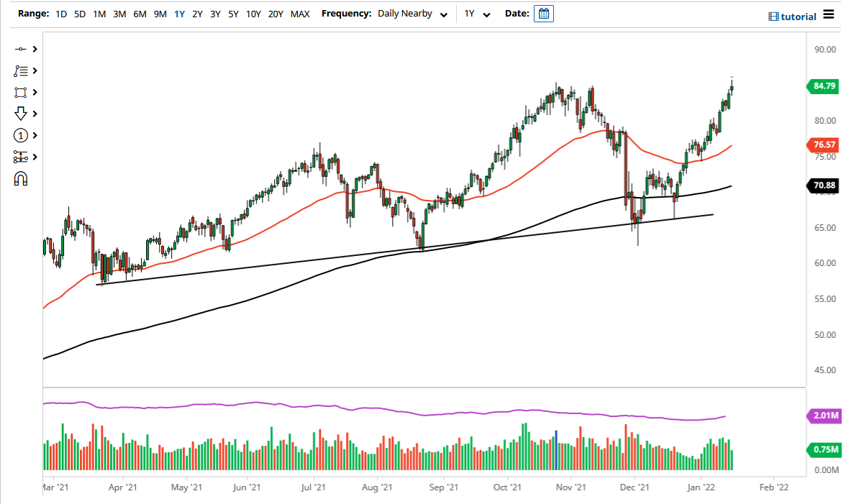Select the line drawing tool
The height and width of the screenshot is (504, 846).
[21, 49]
